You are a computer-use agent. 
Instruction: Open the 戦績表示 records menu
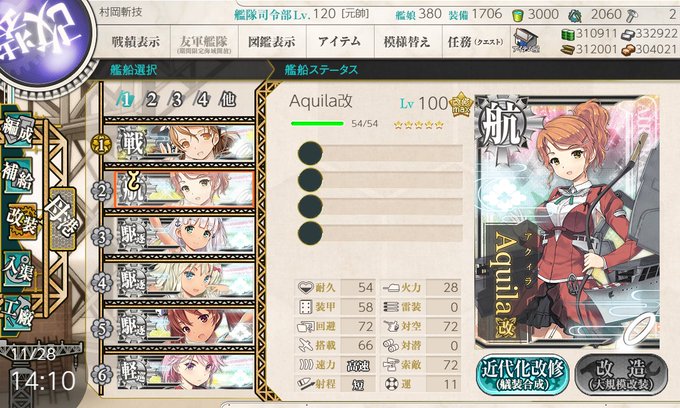pos(135,42)
